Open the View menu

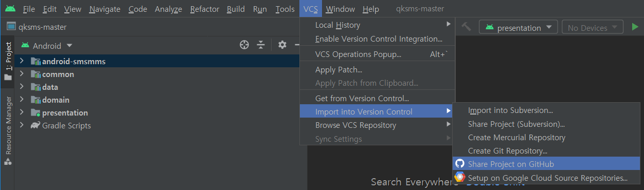[73, 9]
